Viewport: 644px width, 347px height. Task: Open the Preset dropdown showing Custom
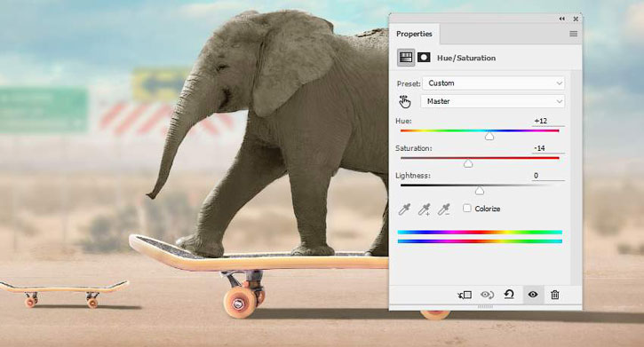tap(493, 83)
